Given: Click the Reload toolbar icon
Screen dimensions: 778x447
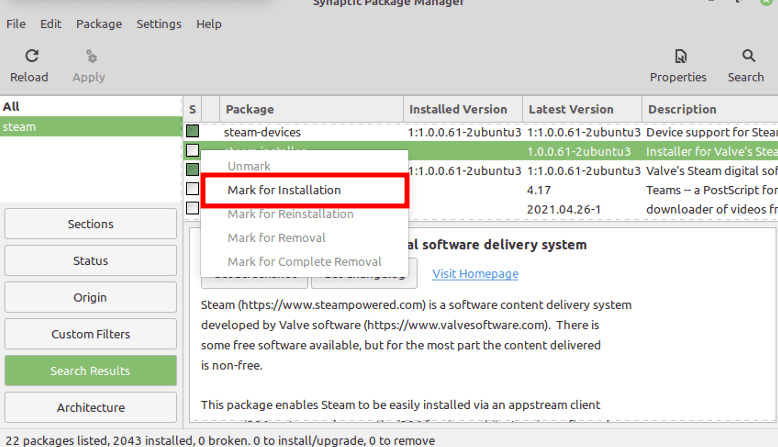Looking at the screenshot, I should pyautogui.click(x=32, y=56).
